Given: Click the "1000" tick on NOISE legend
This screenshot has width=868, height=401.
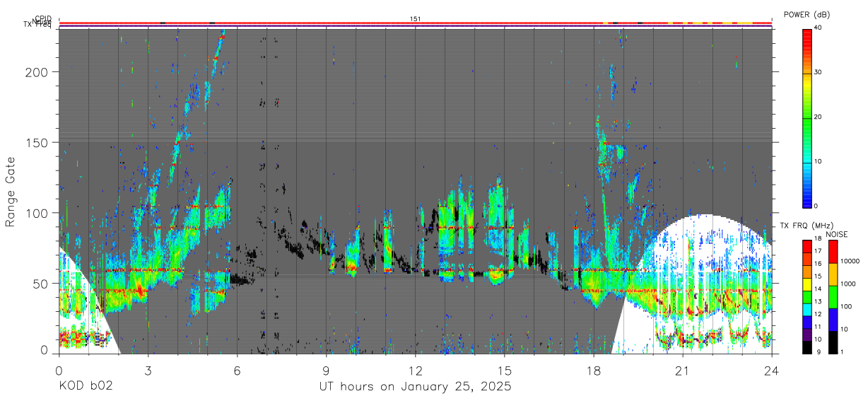Looking at the screenshot, I should coord(848,284).
